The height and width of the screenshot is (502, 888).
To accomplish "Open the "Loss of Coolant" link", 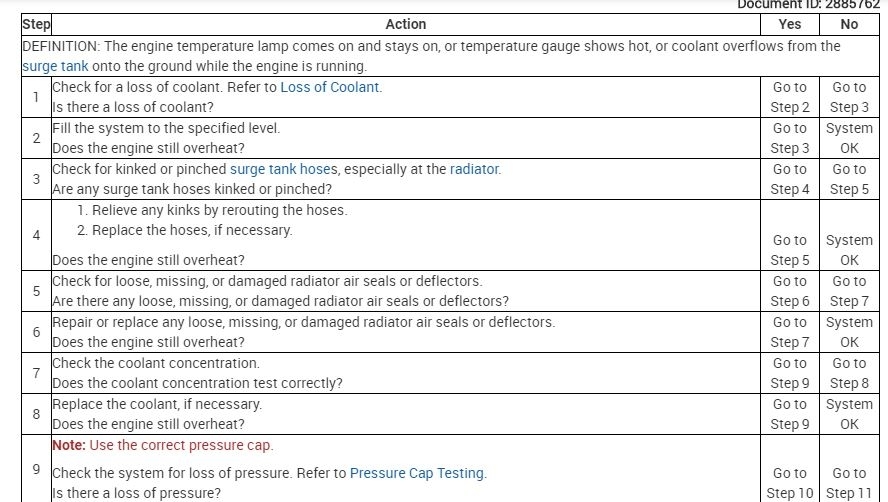I will (x=330, y=87).
